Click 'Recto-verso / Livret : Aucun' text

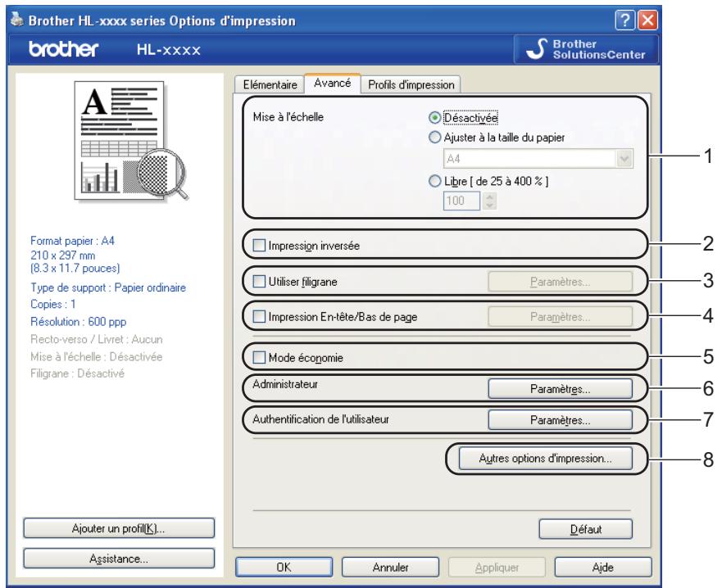coord(96,339)
